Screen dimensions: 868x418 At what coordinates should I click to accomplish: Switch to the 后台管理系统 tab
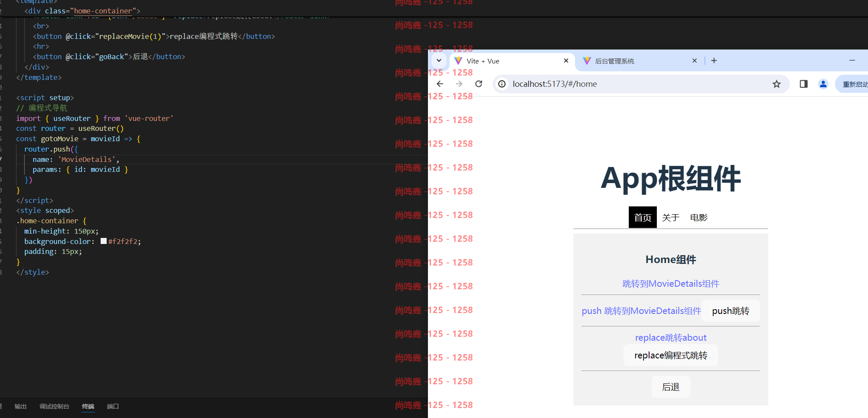[x=639, y=61]
